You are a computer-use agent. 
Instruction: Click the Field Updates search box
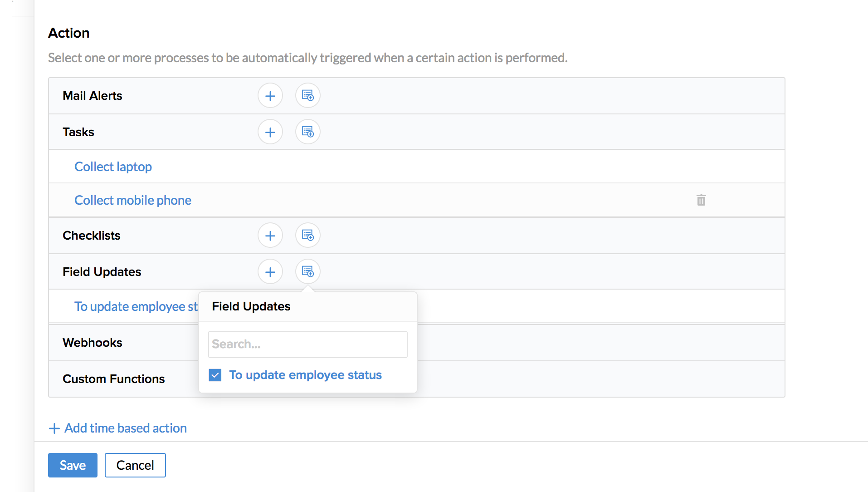click(307, 344)
